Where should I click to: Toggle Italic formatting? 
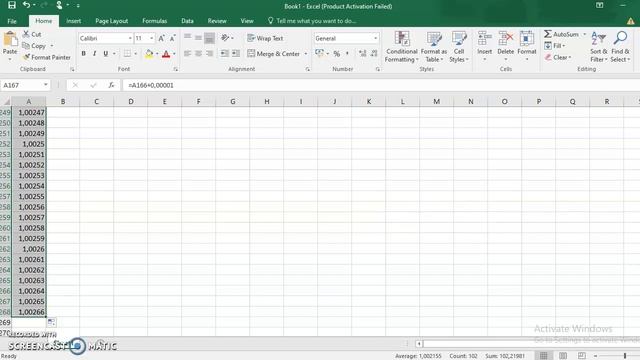(95, 53)
